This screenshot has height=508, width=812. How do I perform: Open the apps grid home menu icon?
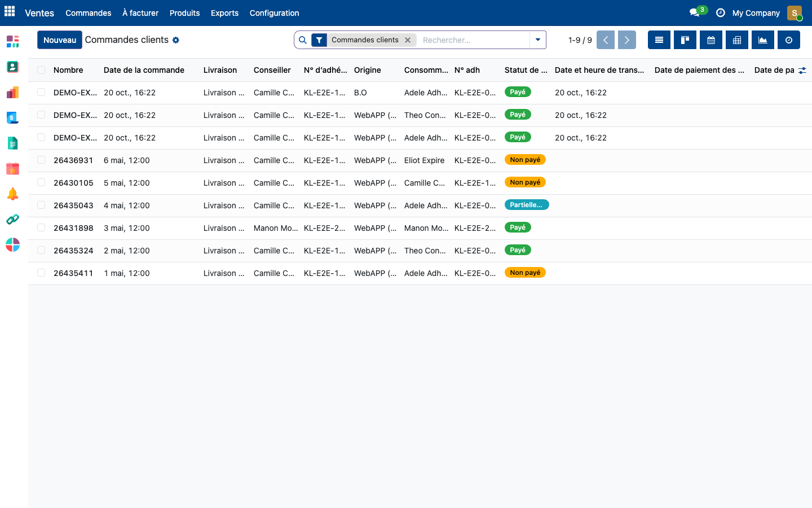tap(10, 11)
